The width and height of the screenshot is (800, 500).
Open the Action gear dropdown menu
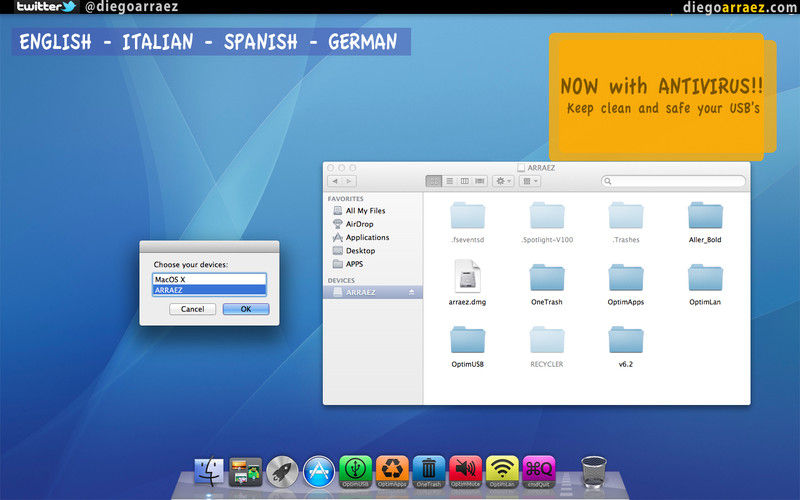point(503,181)
